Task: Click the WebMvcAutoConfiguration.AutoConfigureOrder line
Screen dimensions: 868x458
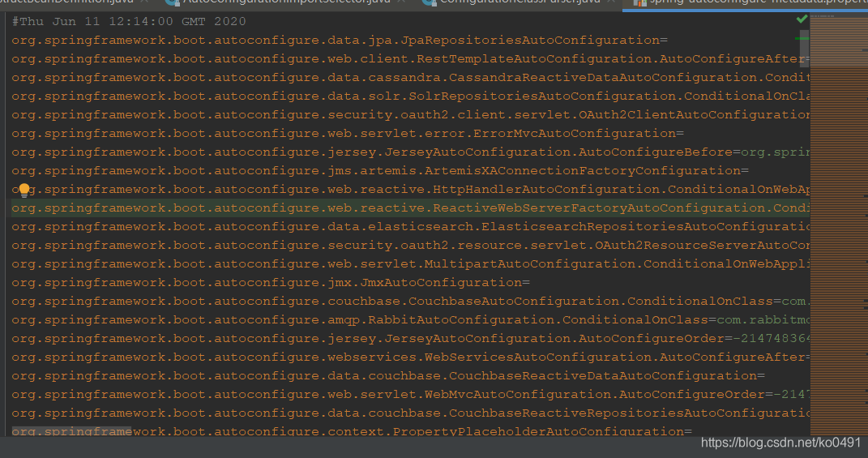Action: [411, 395]
